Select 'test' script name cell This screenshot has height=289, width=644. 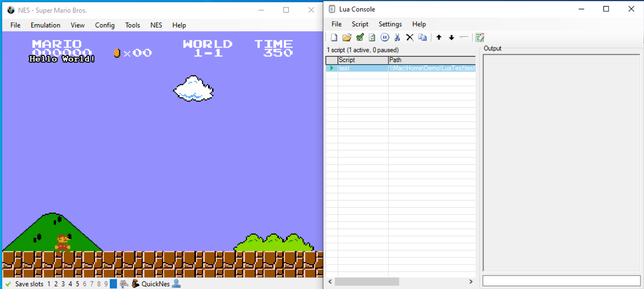[363, 68]
